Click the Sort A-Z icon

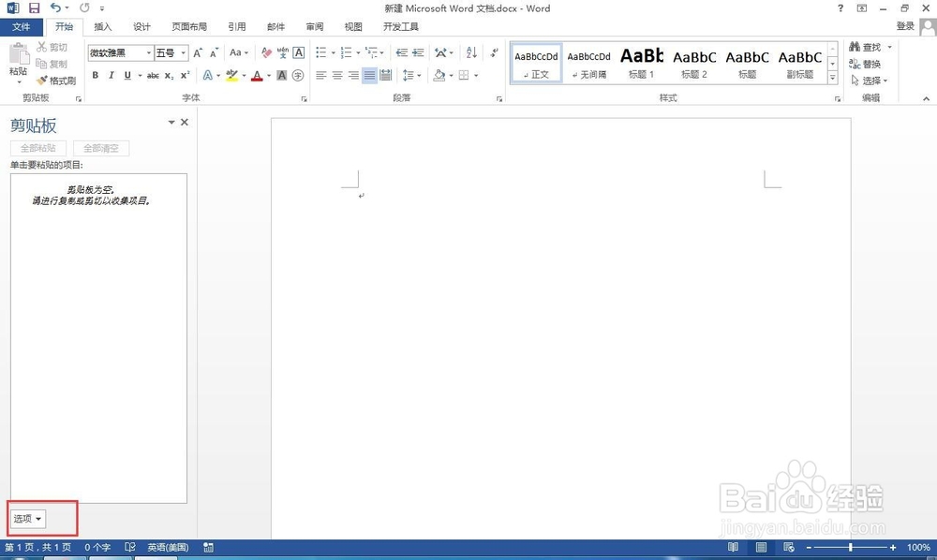pos(471,53)
